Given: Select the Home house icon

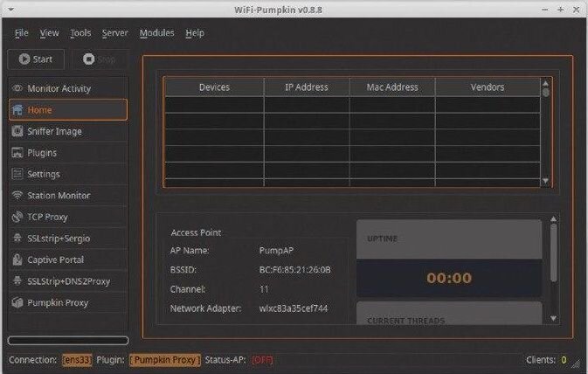Looking at the screenshot, I should pos(17,110).
